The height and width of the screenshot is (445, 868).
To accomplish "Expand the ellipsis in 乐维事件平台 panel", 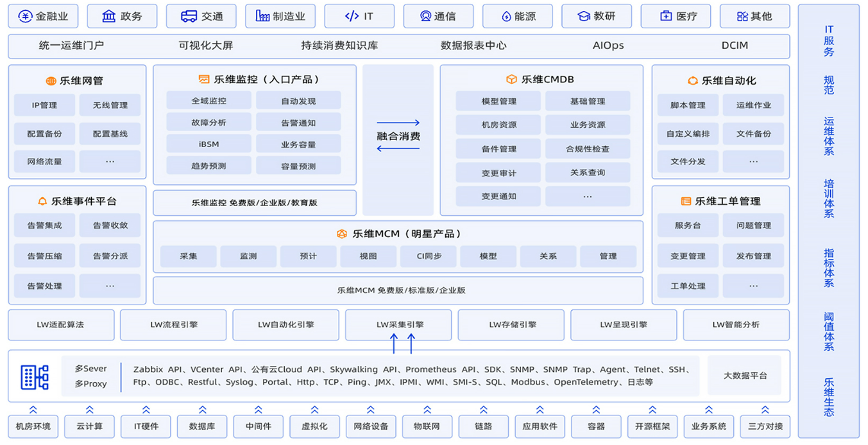I will pos(110,286).
